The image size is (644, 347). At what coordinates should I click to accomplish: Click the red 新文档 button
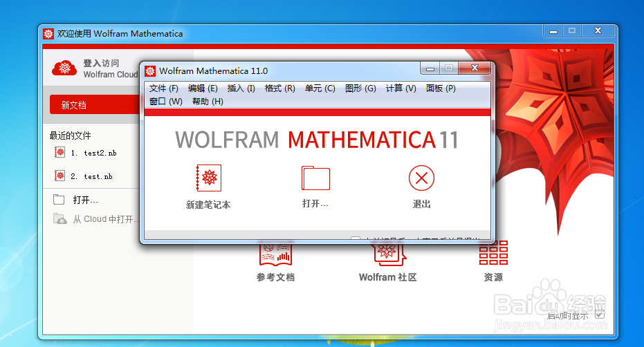[95, 104]
